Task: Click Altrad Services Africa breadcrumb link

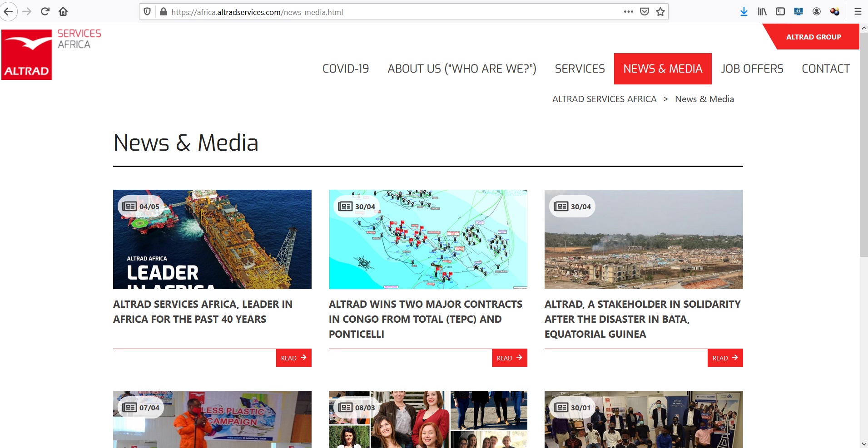Action: (604, 99)
